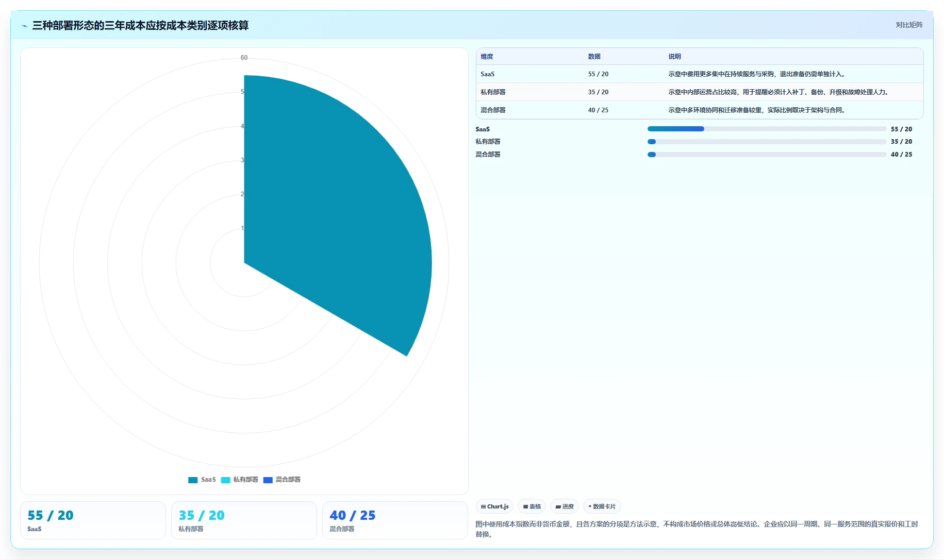Select the 数据卡片 tag chip
Screen dimensions: 944x560
(x=602, y=506)
